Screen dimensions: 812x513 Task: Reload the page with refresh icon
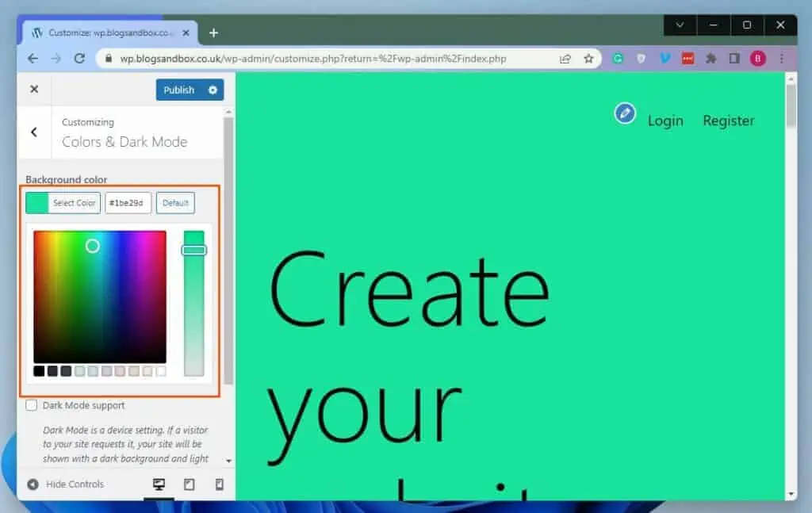[79, 59]
